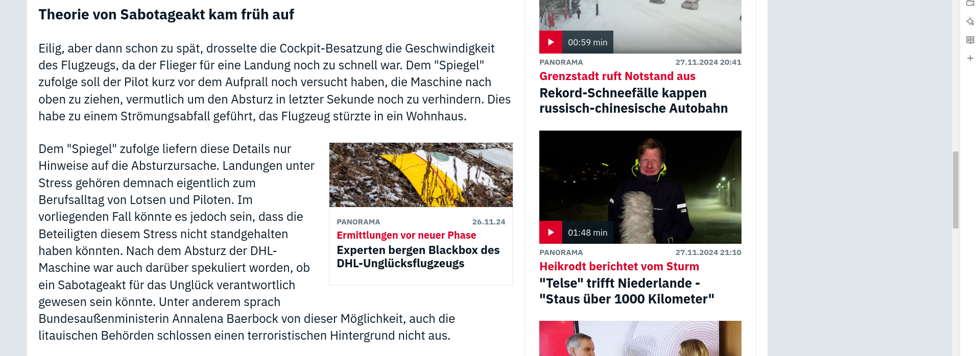Click the snowy street video thumbnail
This screenshot has width=980, height=356.
640,20
